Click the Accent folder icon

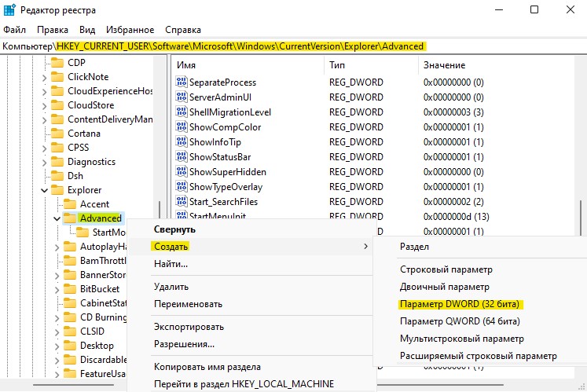70,204
